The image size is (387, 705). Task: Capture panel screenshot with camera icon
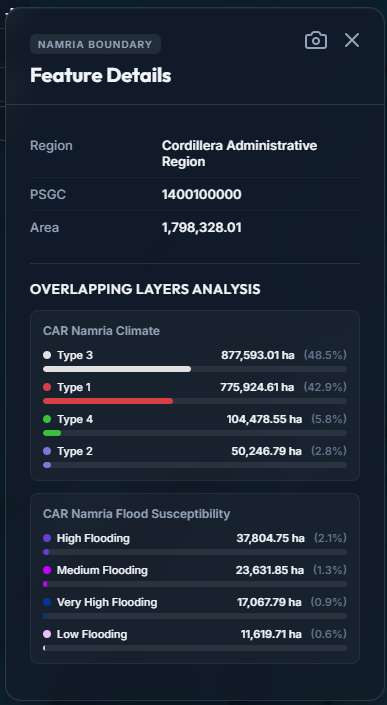click(316, 40)
